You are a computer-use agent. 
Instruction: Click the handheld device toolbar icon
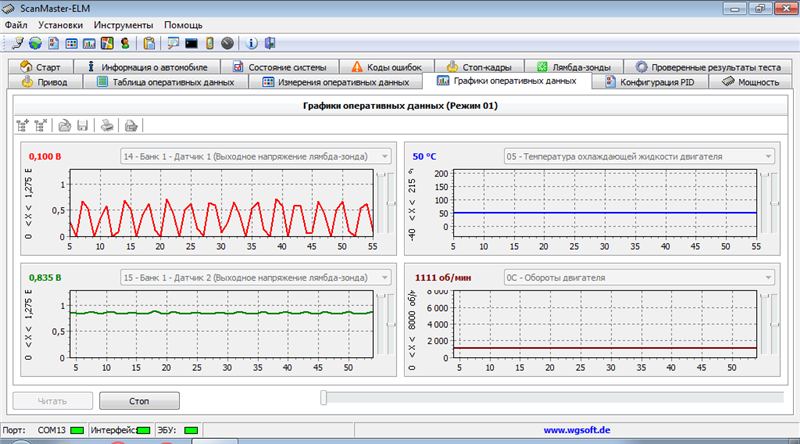tap(209, 43)
